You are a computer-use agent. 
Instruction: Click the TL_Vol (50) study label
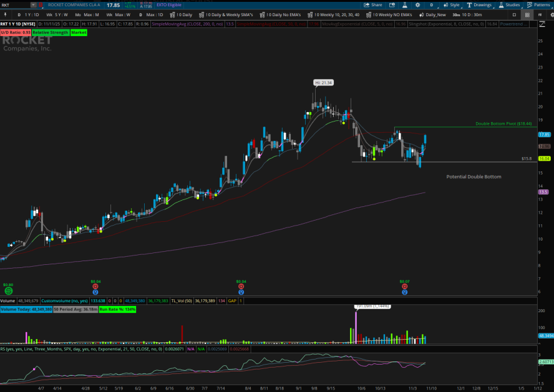182,301
